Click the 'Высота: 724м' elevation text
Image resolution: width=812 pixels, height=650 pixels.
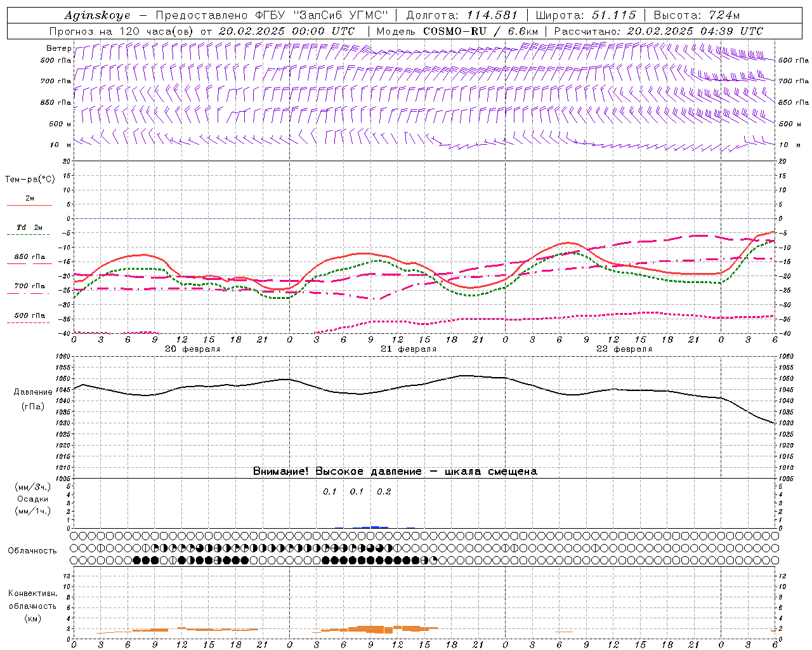697,15
